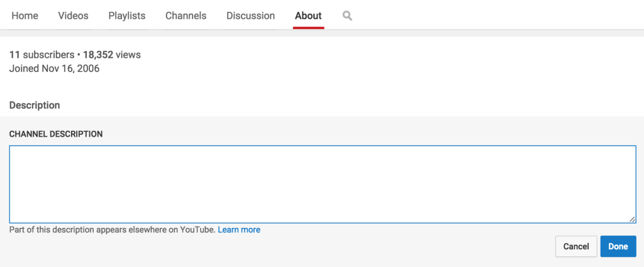Click the red underline beneath About

coord(308,28)
